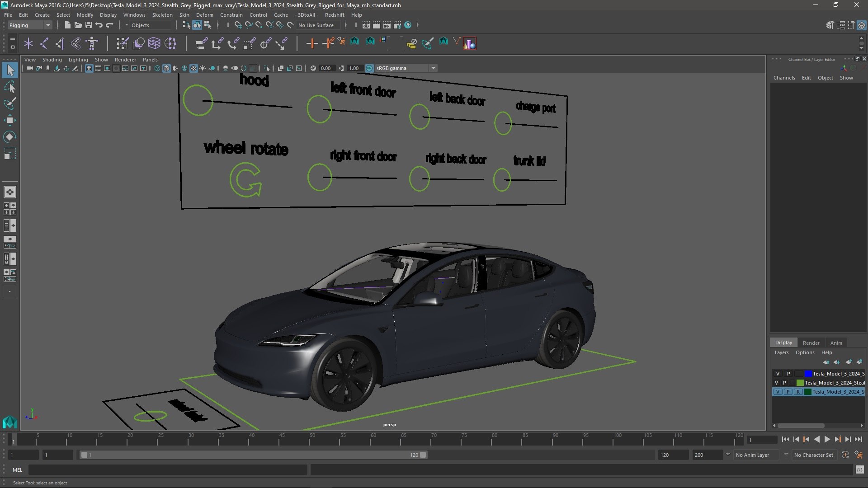The width and height of the screenshot is (868, 488).
Task: Click light green swatch of second layer
Action: pos(800,383)
